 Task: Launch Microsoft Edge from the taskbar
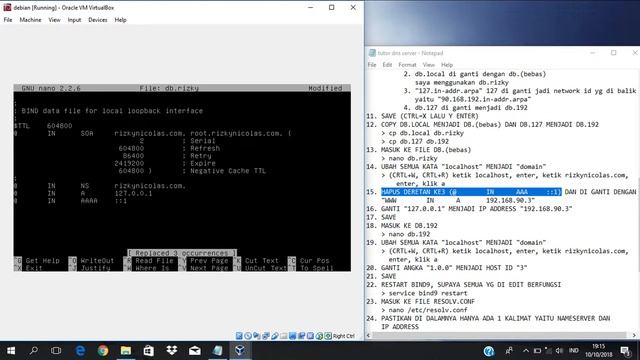80,351
